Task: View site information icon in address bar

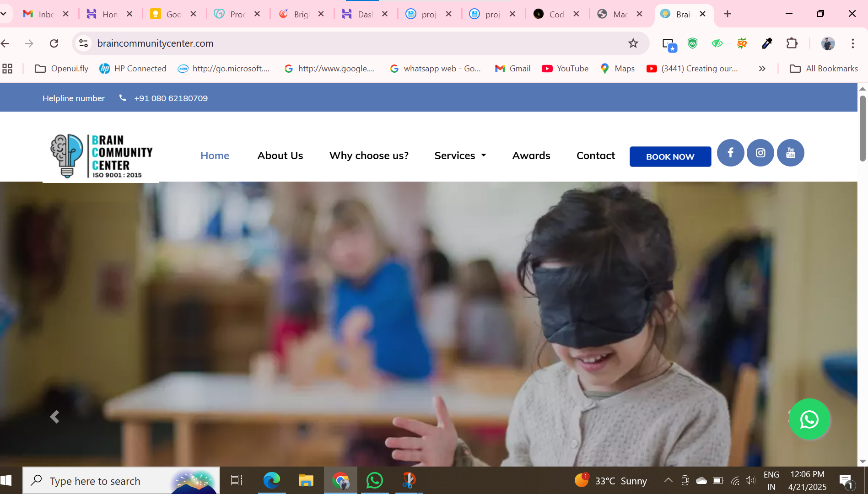Action: [83, 43]
